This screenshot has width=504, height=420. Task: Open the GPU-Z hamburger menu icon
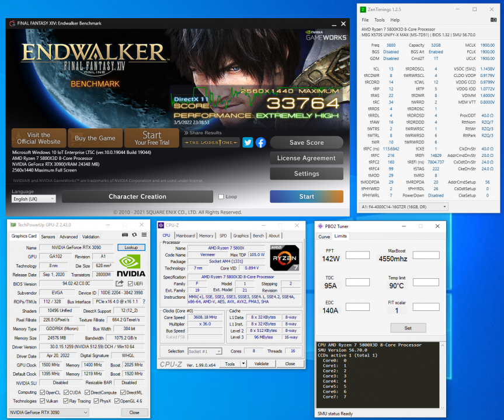(144, 235)
